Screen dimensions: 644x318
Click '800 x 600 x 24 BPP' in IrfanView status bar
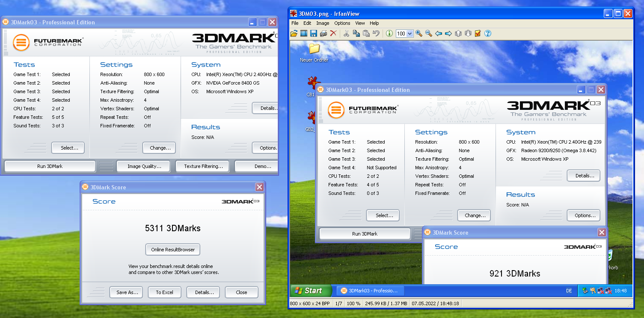[310, 303]
